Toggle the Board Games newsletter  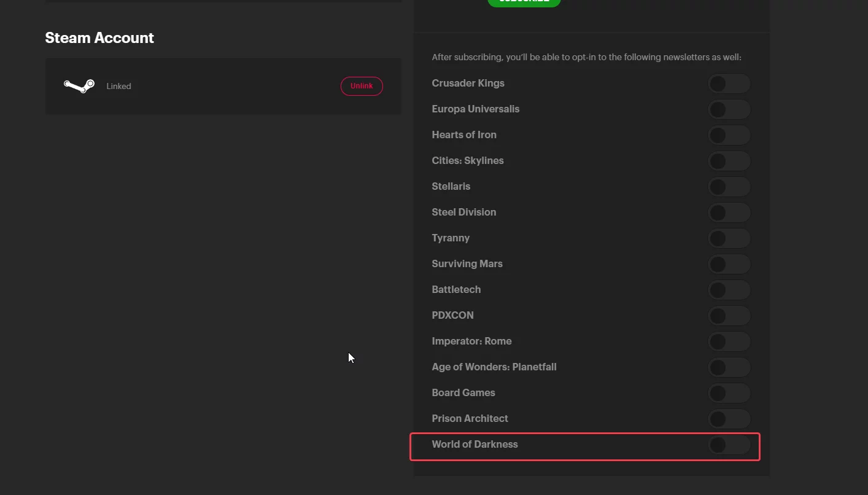729,393
